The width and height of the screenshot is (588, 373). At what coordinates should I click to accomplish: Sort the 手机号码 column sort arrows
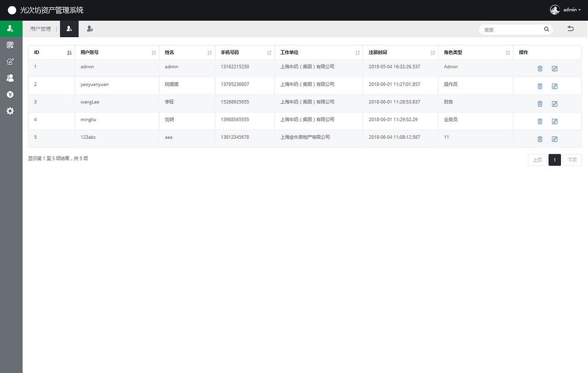pos(269,53)
